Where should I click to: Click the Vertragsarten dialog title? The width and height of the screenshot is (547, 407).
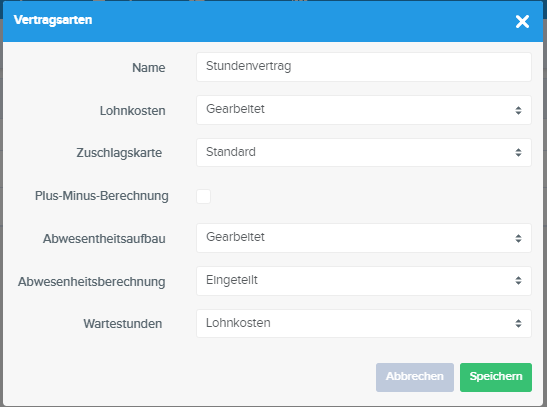click(x=53, y=20)
